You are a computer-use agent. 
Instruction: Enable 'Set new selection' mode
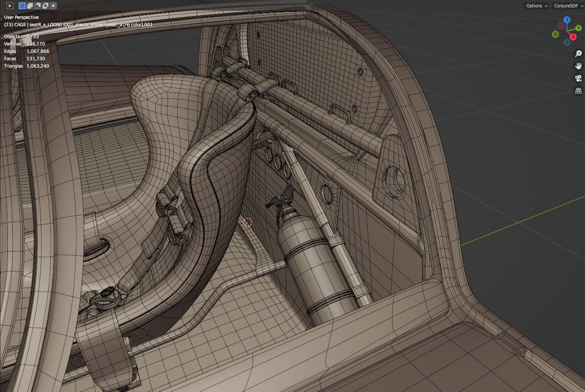[22, 6]
